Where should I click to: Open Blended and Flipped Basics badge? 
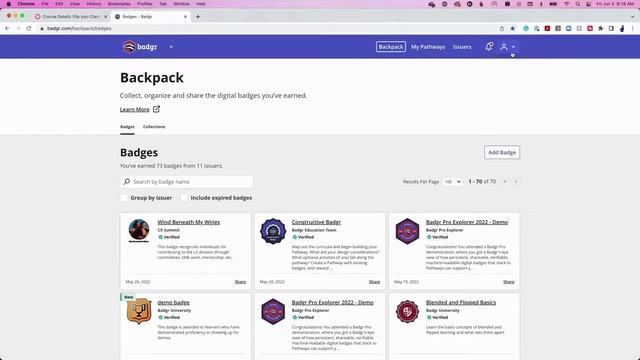461,302
